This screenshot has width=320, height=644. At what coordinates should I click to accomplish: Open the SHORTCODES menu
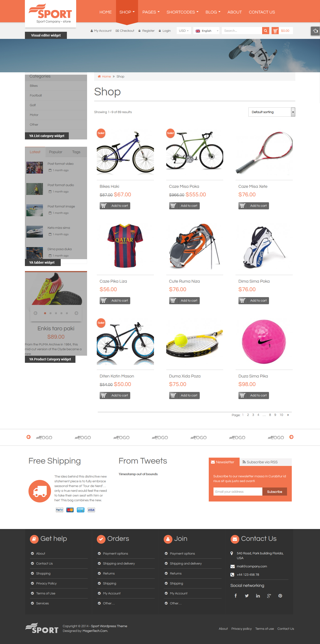click(182, 12)
